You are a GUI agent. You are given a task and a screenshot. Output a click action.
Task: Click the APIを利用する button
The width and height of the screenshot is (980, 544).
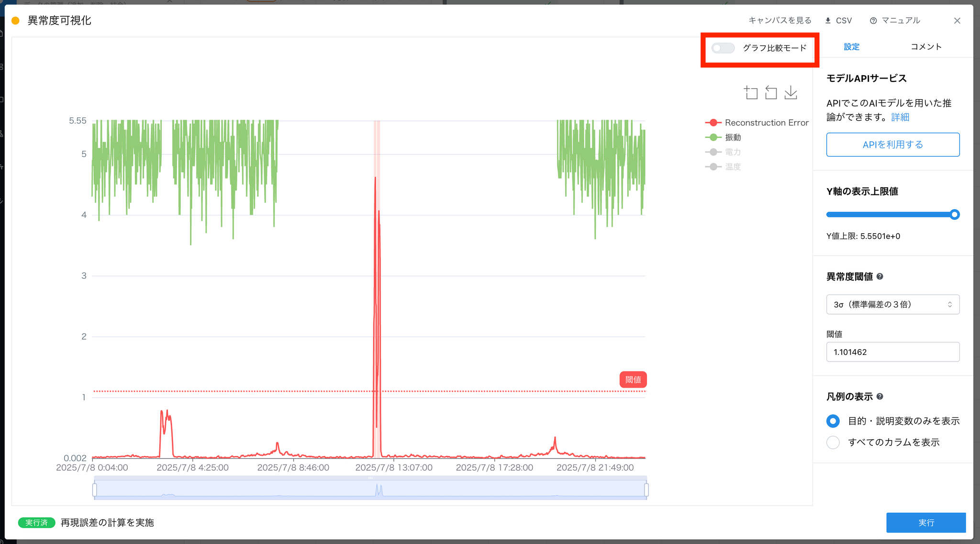coord(892,145)
